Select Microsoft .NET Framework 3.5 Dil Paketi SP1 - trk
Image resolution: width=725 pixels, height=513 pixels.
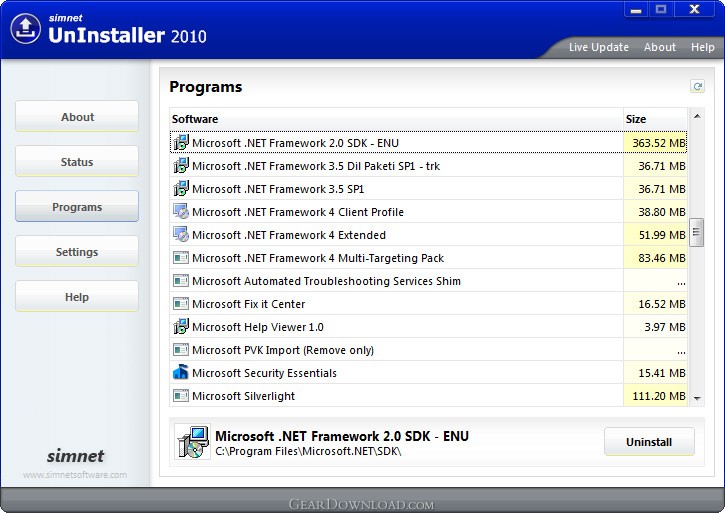[x=428, y=166]
